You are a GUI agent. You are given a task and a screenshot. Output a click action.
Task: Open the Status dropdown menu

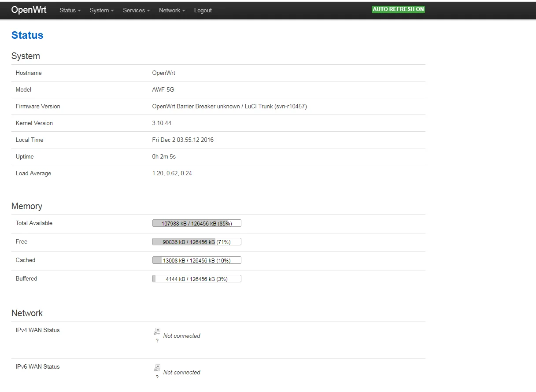click(70, 10)
